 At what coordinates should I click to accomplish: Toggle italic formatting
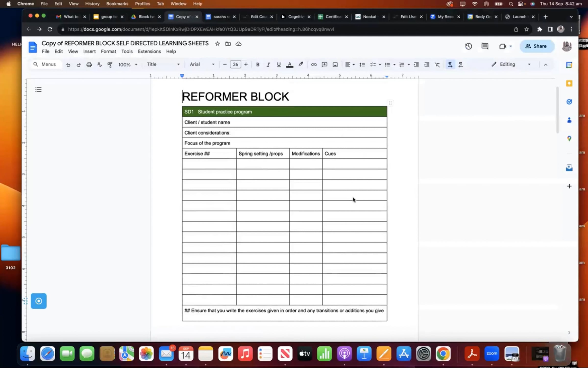268,65
